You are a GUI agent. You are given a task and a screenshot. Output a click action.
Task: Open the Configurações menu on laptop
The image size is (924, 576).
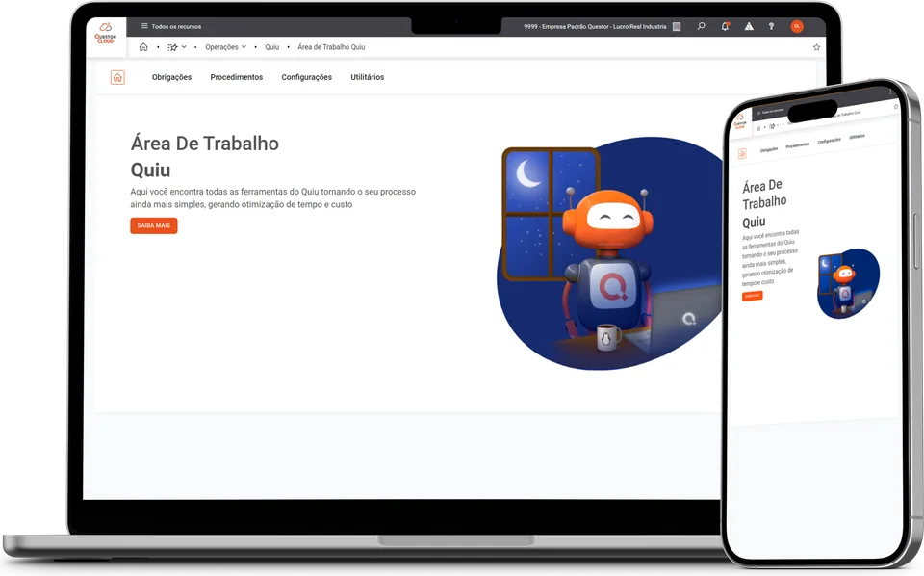(306, 77)
